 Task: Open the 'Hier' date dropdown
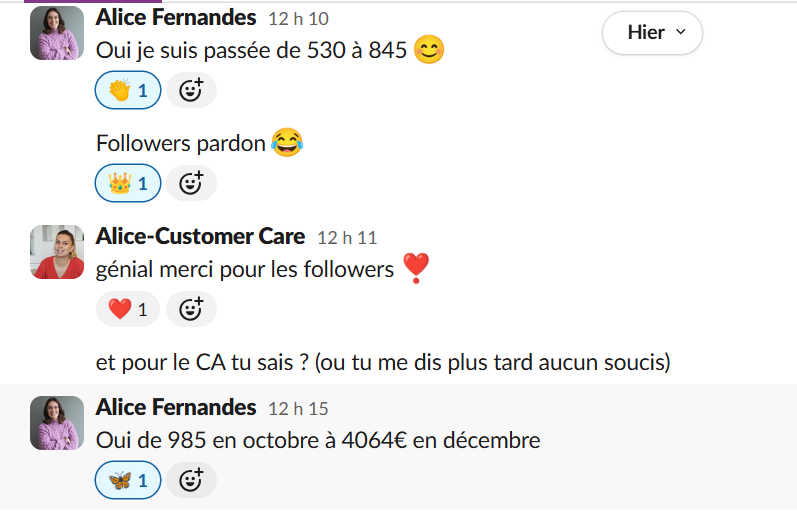point(652,33)
